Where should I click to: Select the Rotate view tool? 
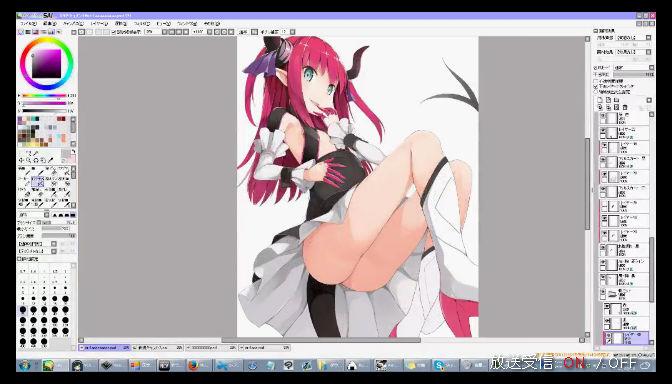coord(36,160)
